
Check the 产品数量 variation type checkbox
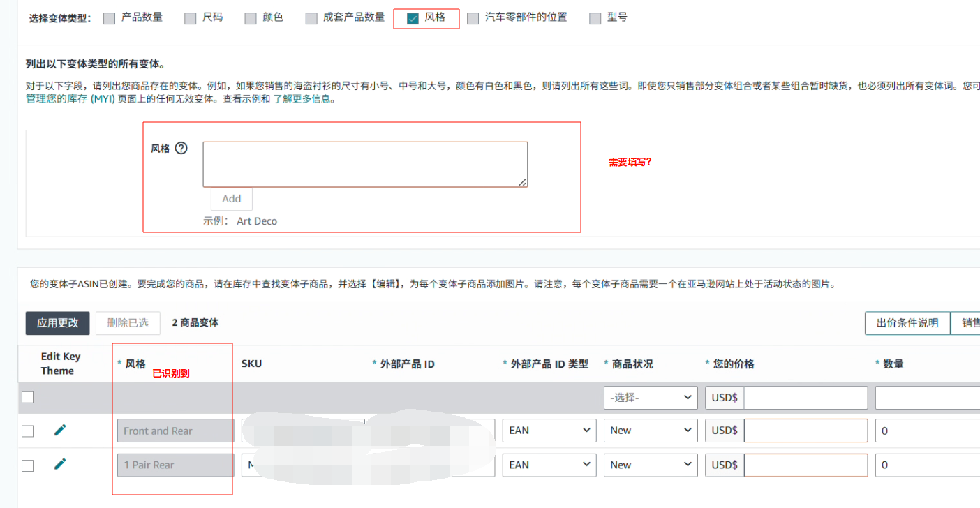pyautogui.click(x=109, y=18)
